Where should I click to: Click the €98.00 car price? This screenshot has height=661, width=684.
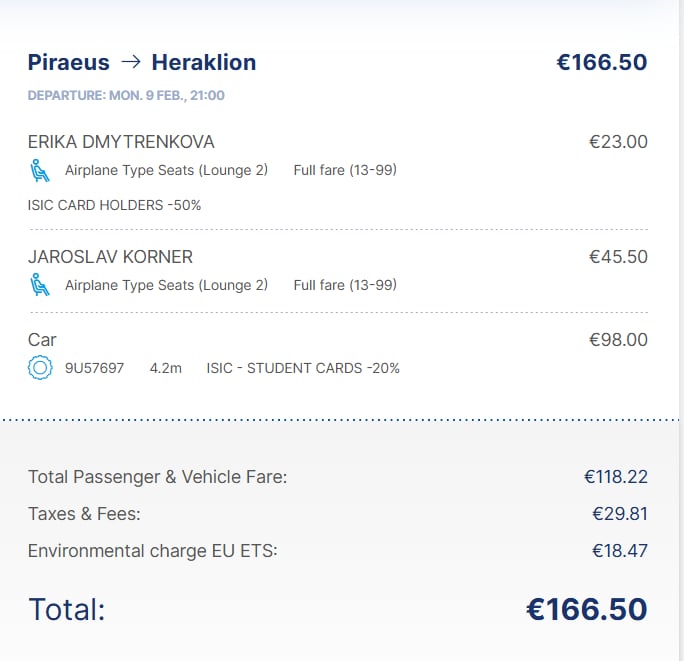point(618,340)
